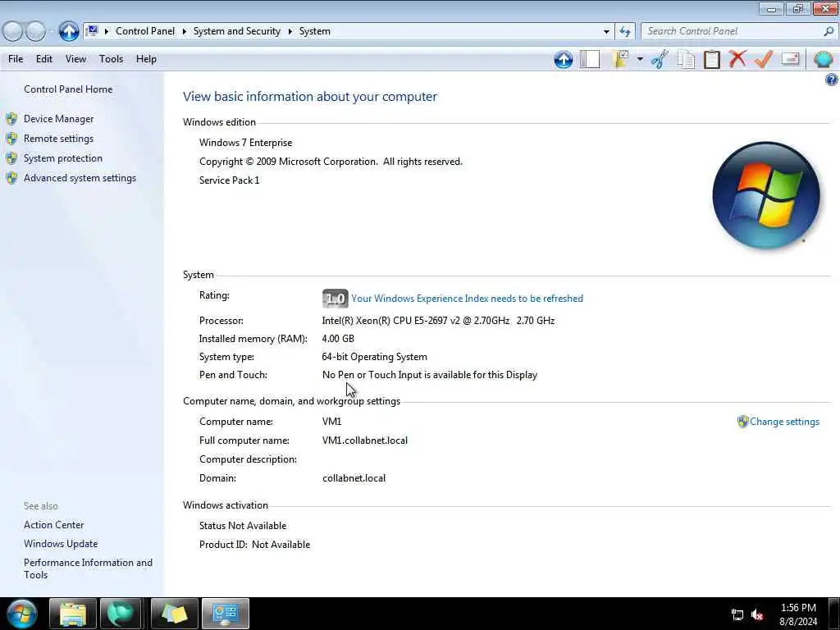840x630 pixels.
Task: Click the Windows logo graphic
Action: pos(766,195)
